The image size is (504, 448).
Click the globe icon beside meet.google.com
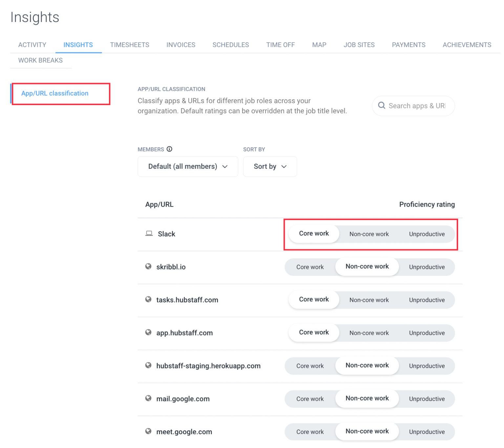click(x=148, y=431)
